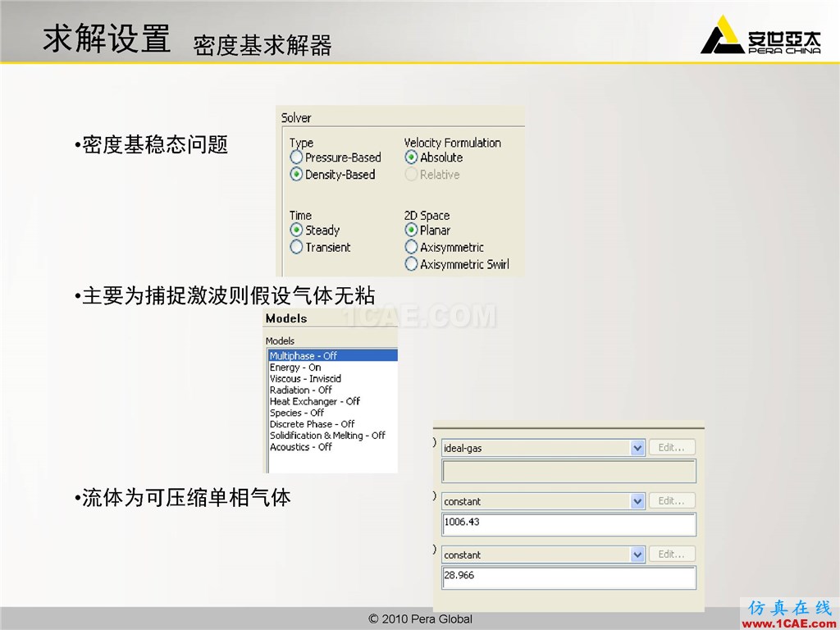Screen dimensions: 840x630
Task: Click the 28.966 input field
Action: pyautogui.click(x=569, y=577)
